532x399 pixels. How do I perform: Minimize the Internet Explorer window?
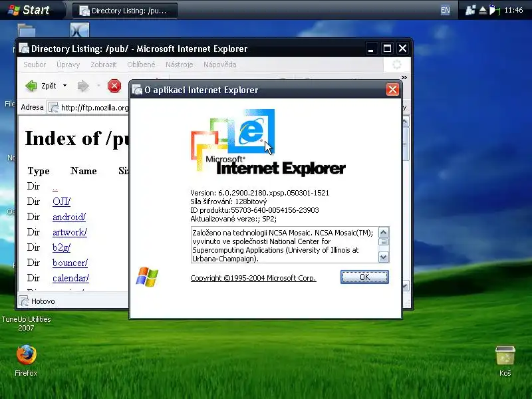[371, 49]
